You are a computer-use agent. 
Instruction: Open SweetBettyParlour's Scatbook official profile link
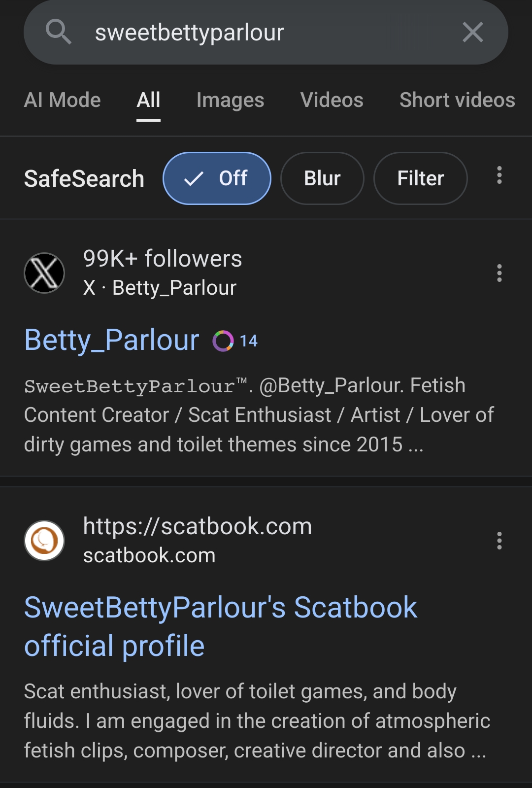pyautogui.click(x=221, y=626)
